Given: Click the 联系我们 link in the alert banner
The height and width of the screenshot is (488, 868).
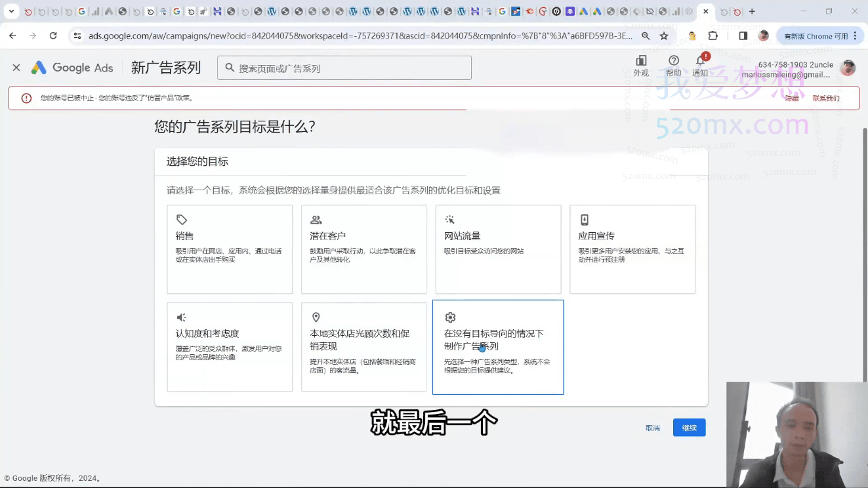Looking at the screenshot, I should pos(825,98).
